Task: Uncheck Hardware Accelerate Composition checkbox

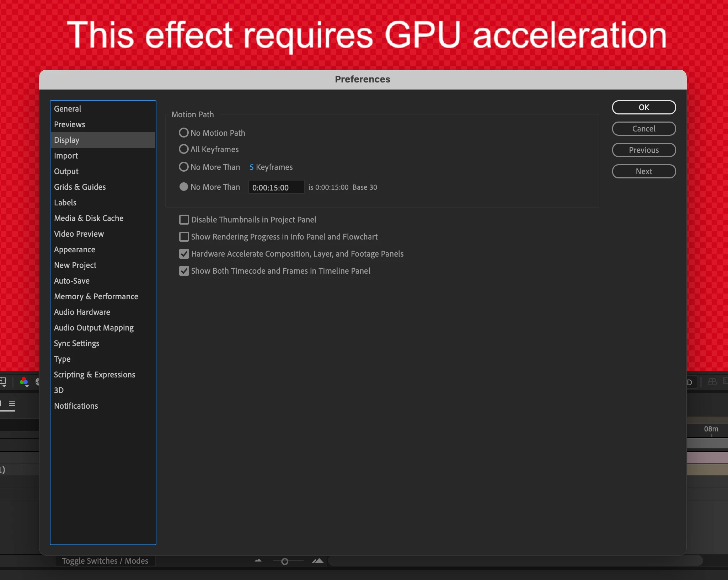Action: (184, 254)
